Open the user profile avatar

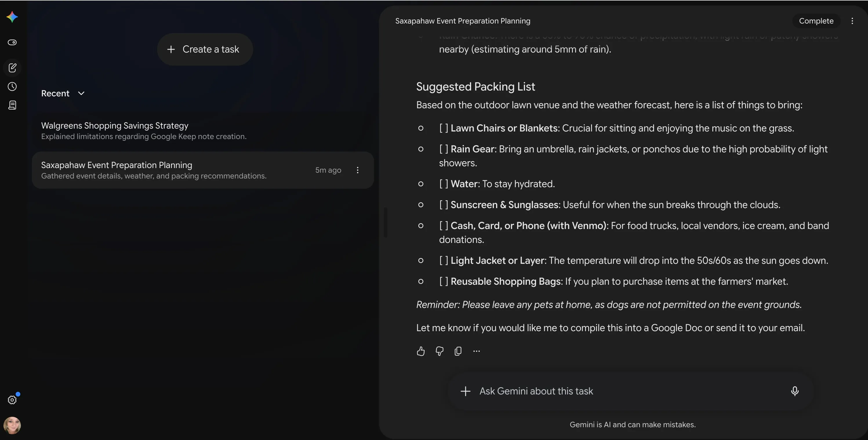click(12, 425)
